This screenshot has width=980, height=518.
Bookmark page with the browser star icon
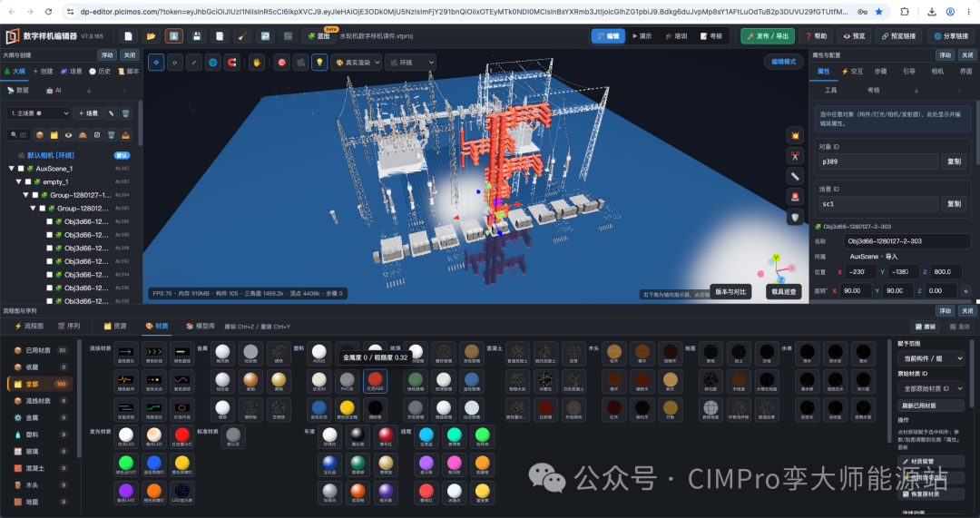pyautogui.click(x=878, y=12)
